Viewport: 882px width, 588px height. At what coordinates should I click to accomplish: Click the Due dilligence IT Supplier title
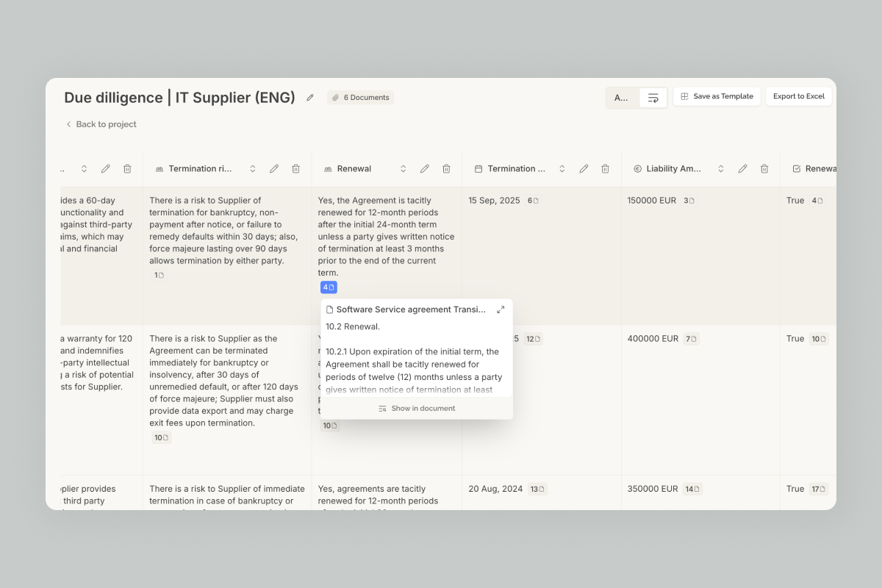(179, 98)
